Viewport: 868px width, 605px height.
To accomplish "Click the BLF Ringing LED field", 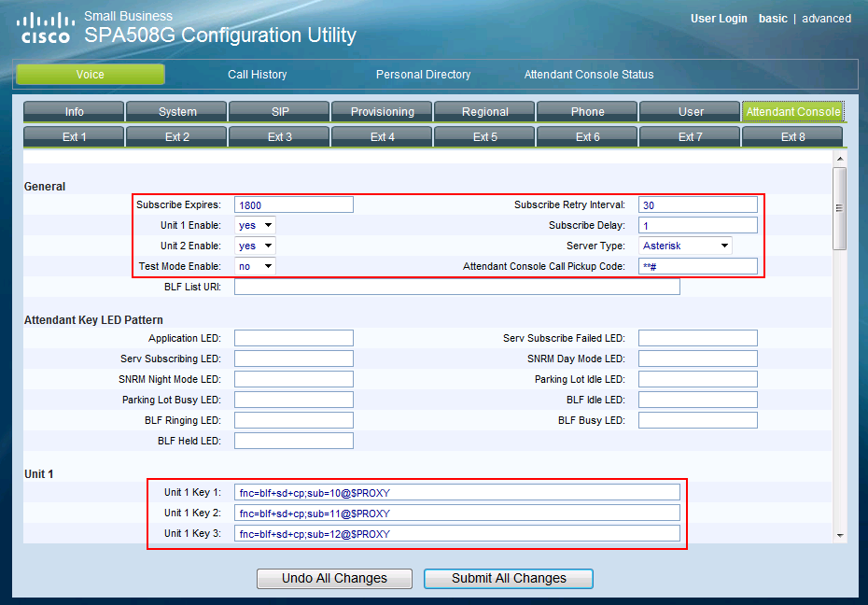I will [294, 420].
